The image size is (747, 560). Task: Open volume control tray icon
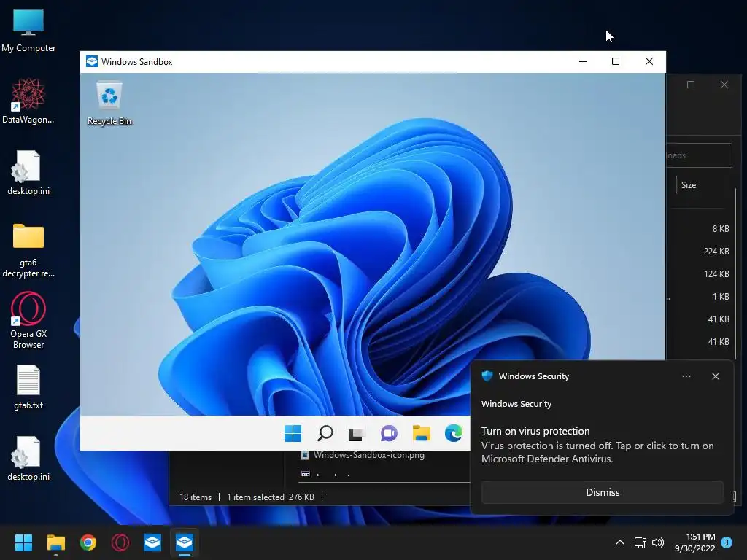click(x=658, y=542)
